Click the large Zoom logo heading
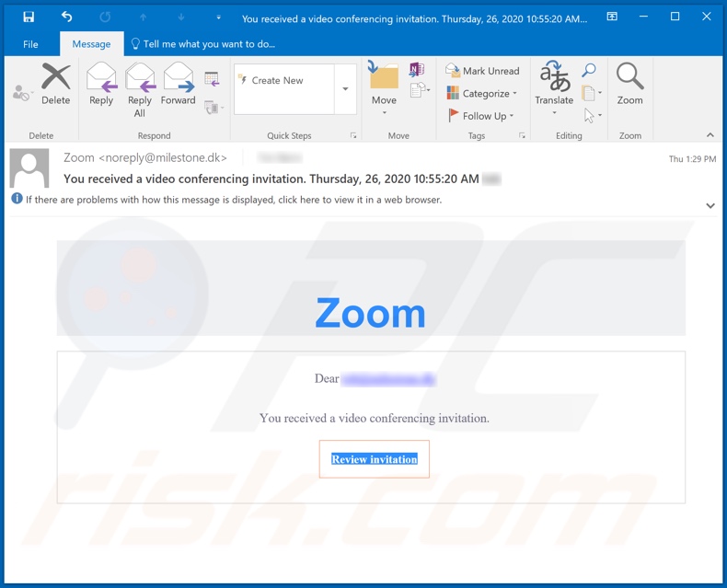 tap(371, 313)
